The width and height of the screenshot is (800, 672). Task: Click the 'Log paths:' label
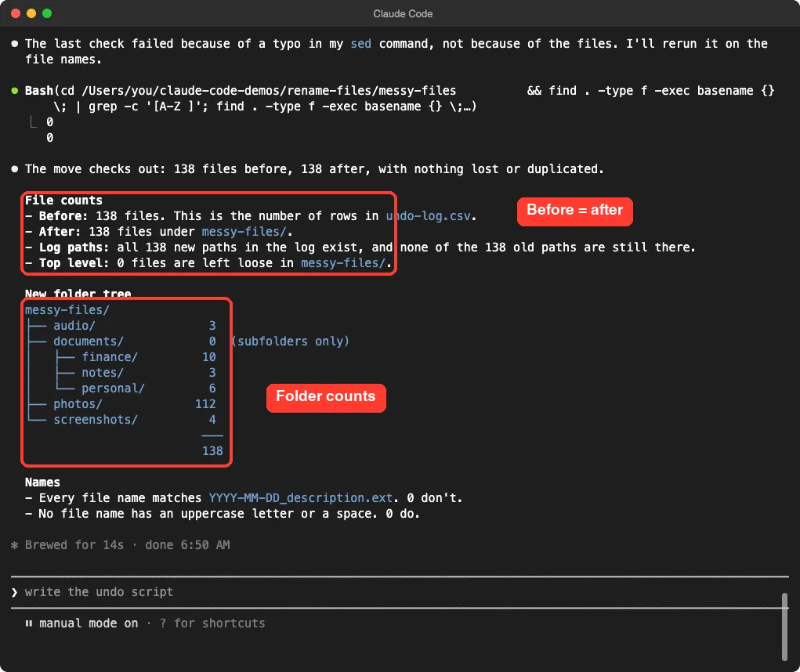pyautogui.click(x=74, y=247)
